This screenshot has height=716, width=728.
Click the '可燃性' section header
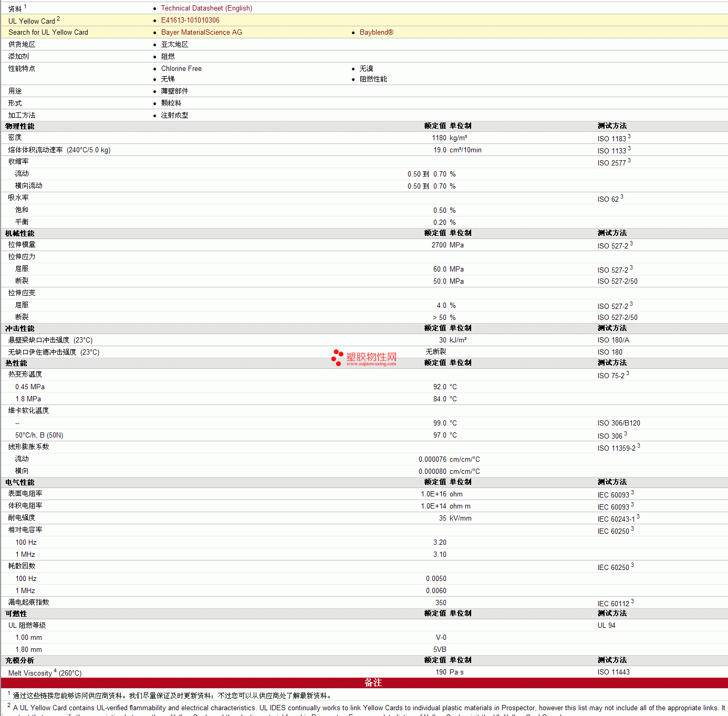tap(16, 614)
